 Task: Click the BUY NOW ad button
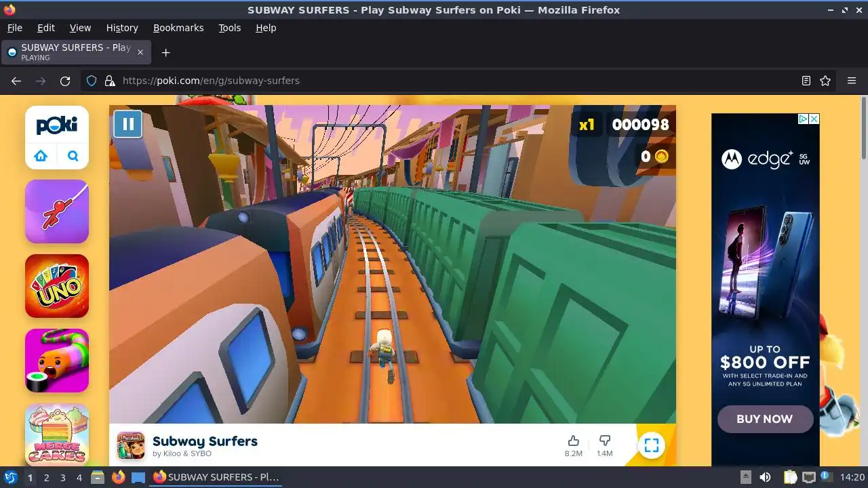click(x=765, y=419)
